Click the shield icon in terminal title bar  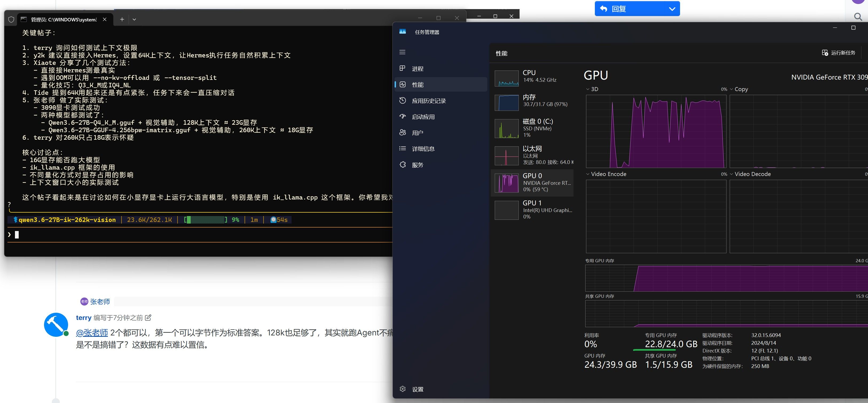[x=11, y=19]
